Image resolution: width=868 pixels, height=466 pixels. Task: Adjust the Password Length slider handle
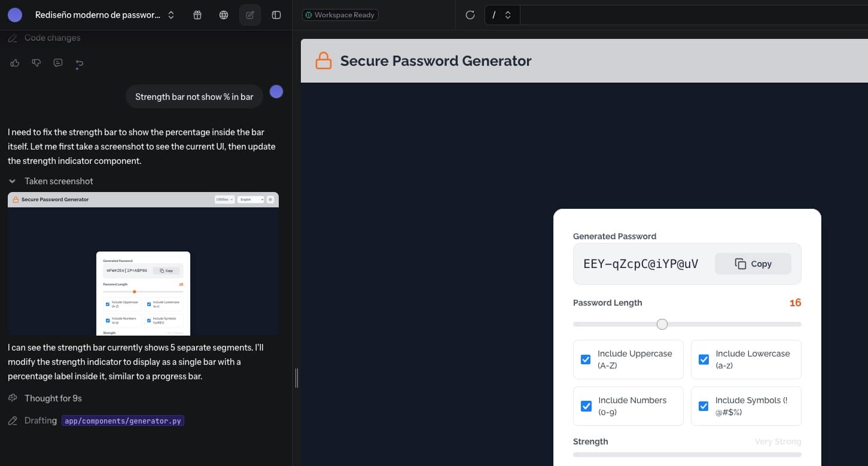click(x=662, y=324)
